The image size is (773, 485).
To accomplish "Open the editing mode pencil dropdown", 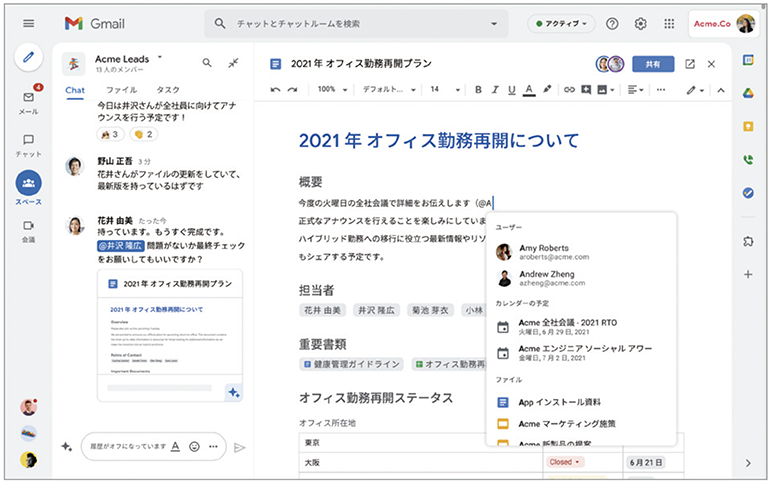I will pyautogui.click(x=695, y=90).
